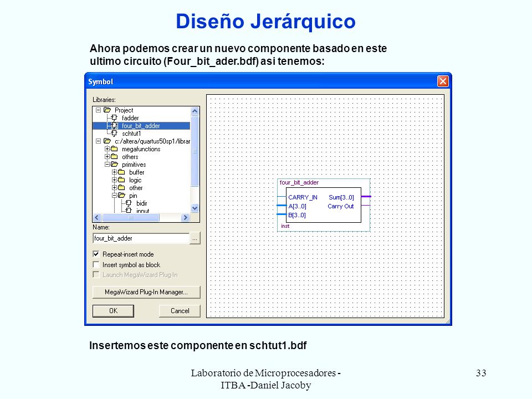Viewport: 532px width, 399px height.
Task: Click the A[3..0] port label
Action: [x=297, y=206]
